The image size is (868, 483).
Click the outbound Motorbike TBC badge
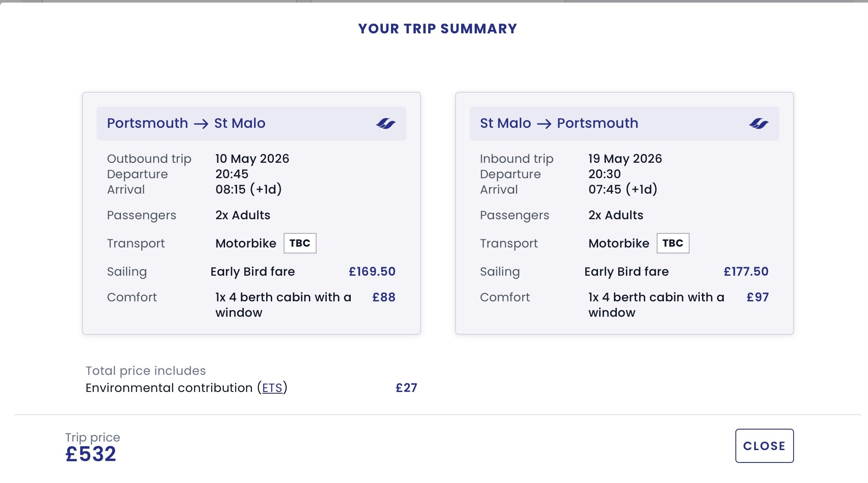coord(300,243)
